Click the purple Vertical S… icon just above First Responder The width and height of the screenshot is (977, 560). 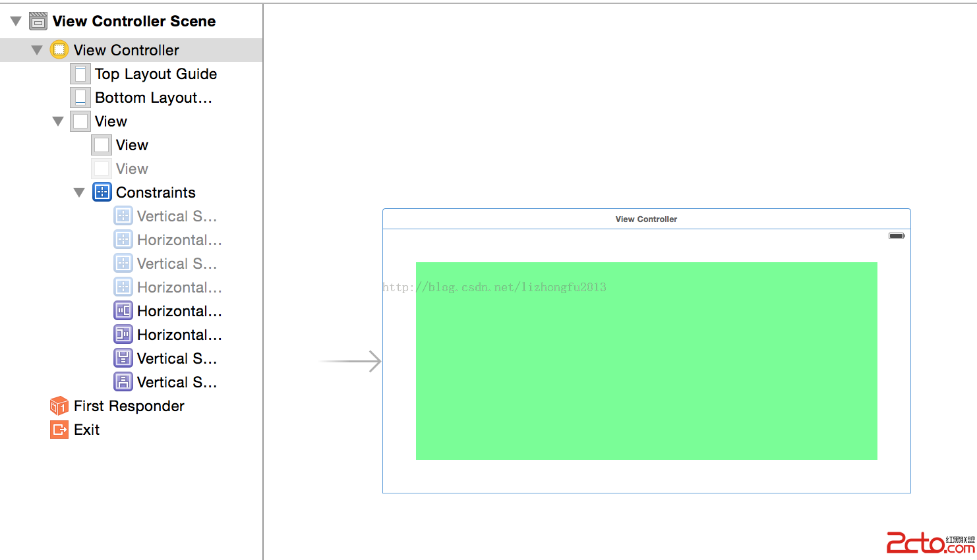click(123, 381)
